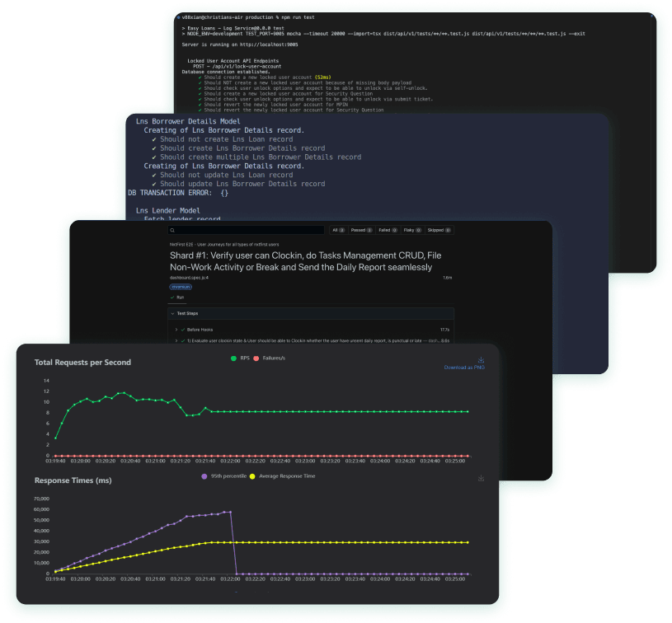Select the Passed filter tab
Viewport: 672px width, 623px height.
(x=361, y=230)
